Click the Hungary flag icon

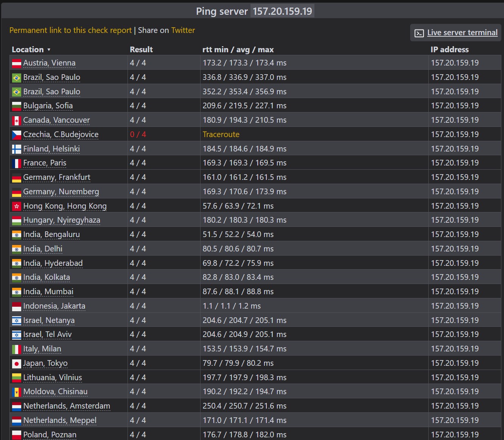pyautogui.click(x=17, y=221)
